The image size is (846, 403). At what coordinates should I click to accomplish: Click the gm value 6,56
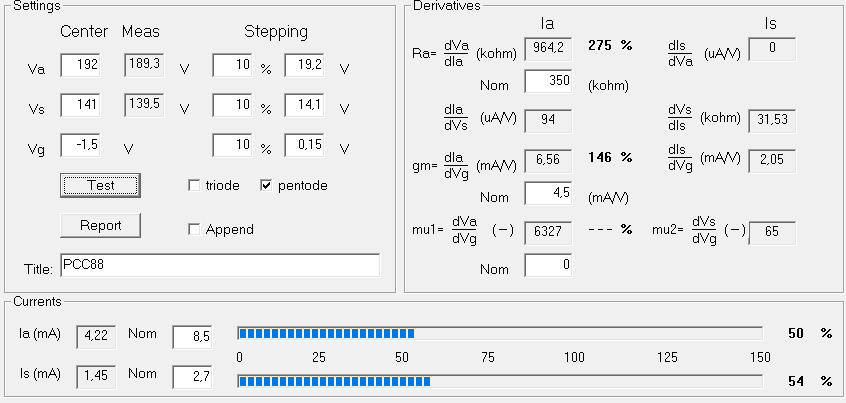pyautogui.click(x=548, y=161)
